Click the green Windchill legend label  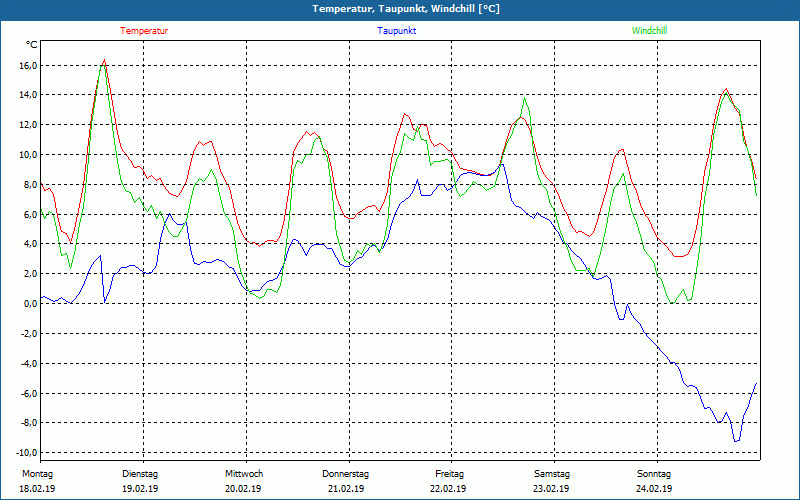[x=649, y=31]
